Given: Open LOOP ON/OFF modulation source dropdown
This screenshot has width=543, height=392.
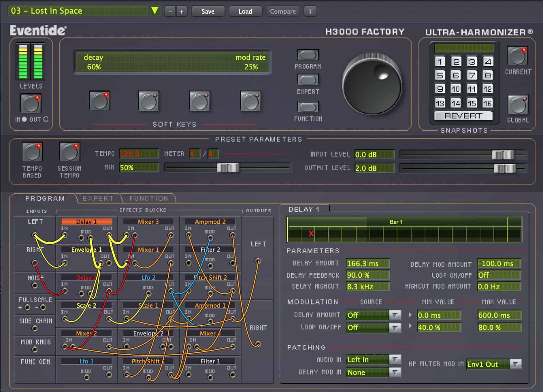Looking at the screenshot, I should pyautogui.click(x=395, y=328).
